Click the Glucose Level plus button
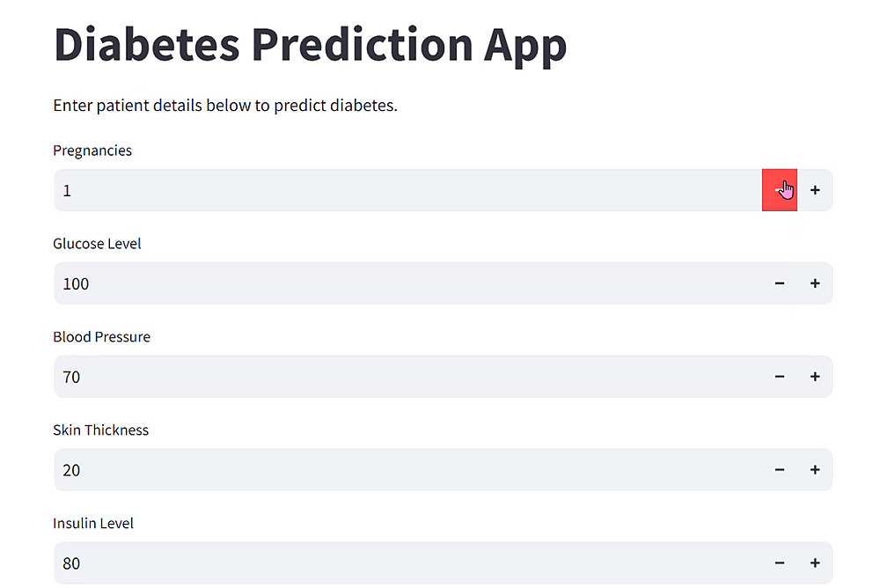 pos(815,283)
